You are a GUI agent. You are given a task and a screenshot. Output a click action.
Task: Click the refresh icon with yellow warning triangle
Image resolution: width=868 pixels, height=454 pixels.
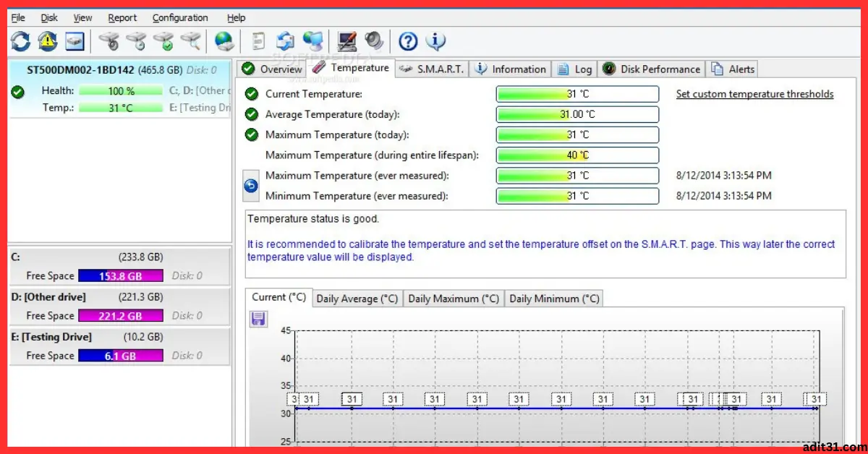point(48,41)
